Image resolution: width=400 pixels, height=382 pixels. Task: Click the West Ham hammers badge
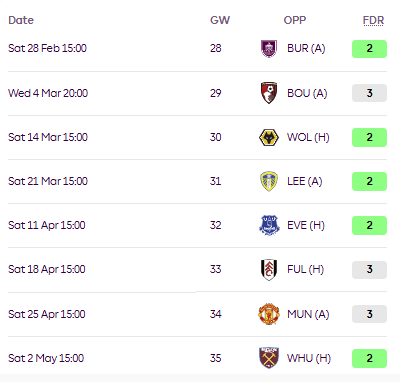(269, 358)
